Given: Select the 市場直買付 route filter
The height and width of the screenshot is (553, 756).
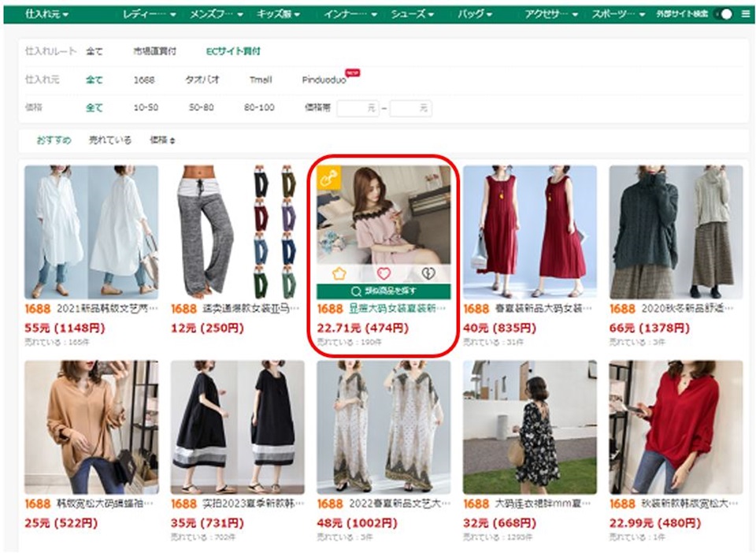Looking at the screenshot, I should [x=155, y=51].
